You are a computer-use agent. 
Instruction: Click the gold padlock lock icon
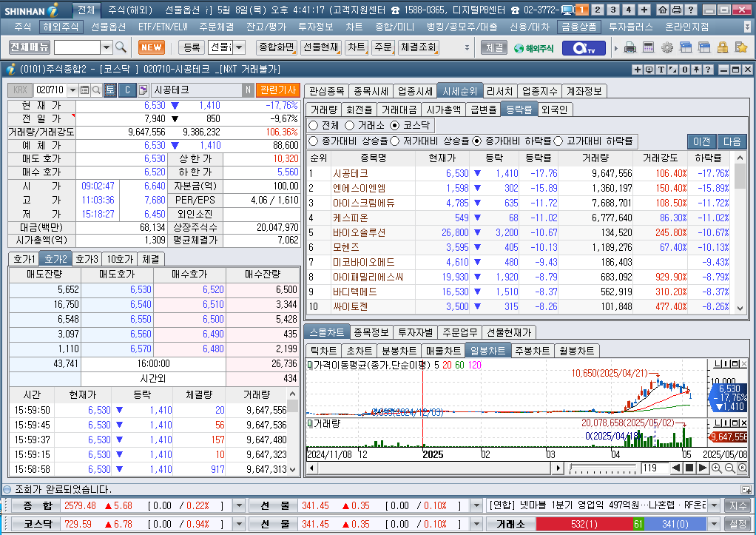pos(722,47)
